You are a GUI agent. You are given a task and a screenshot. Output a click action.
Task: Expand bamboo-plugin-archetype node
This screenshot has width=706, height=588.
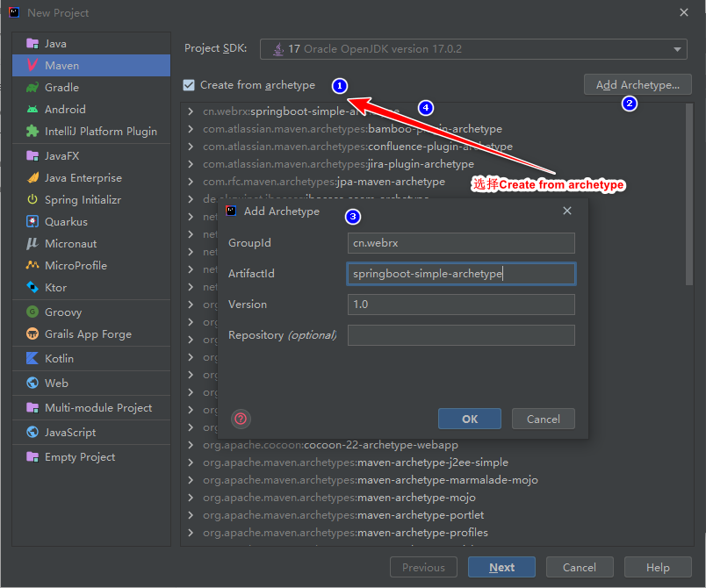point(191,129)
